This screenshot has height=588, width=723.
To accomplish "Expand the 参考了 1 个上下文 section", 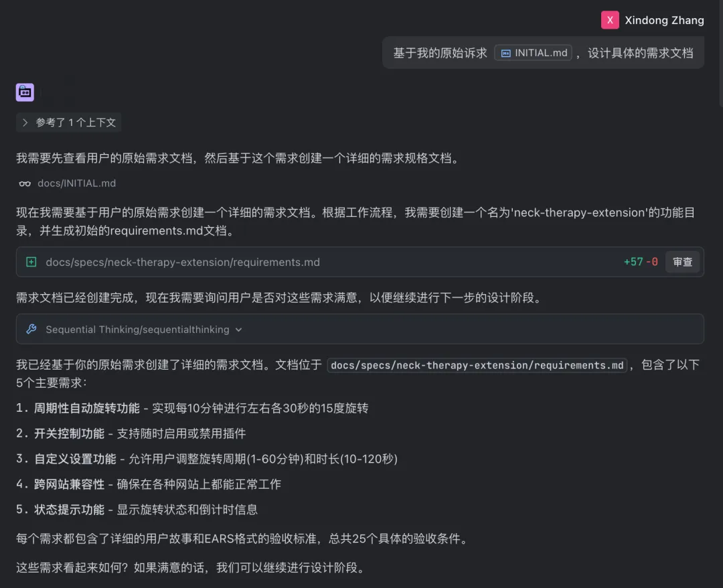I will [x=69, y=122].
